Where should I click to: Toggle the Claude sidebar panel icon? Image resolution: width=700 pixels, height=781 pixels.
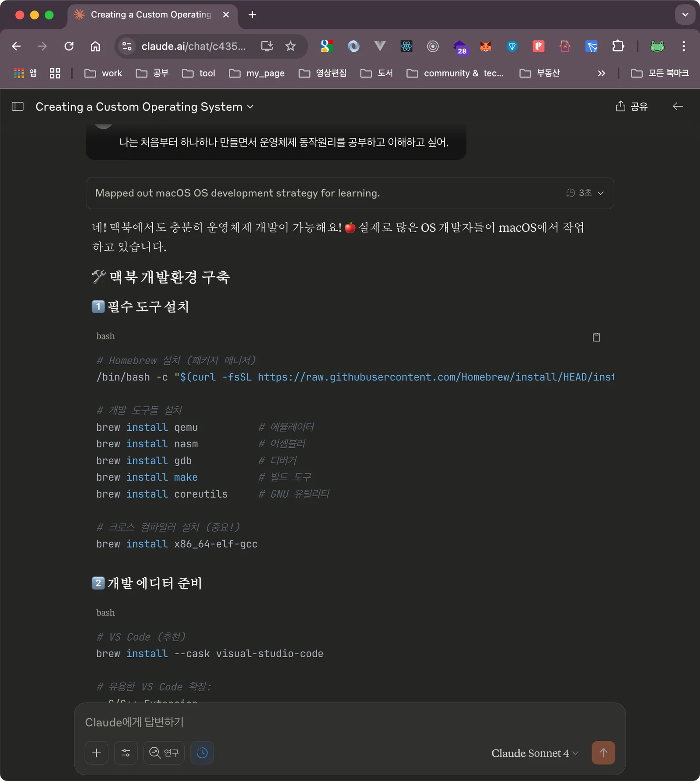pos(17,106)
